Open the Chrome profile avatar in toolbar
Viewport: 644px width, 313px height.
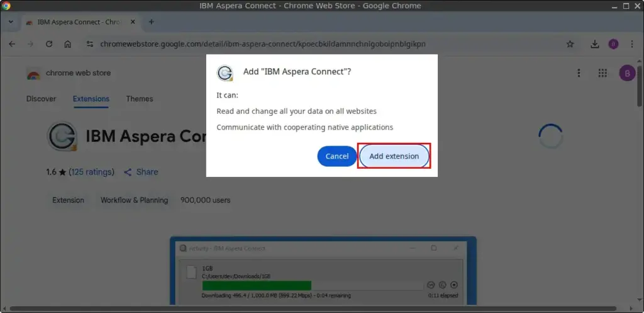[613, 44]
